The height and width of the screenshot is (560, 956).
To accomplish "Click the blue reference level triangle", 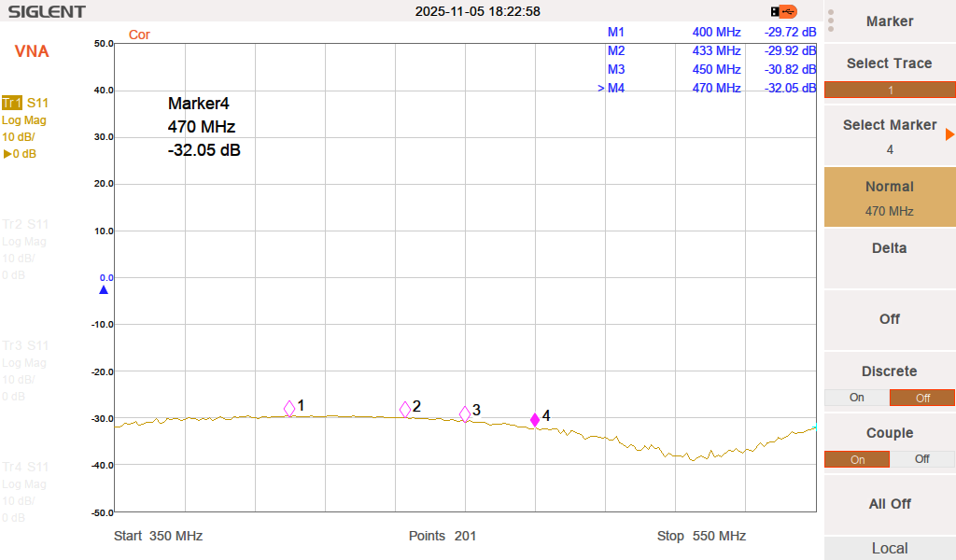I will tap(104, 290).
